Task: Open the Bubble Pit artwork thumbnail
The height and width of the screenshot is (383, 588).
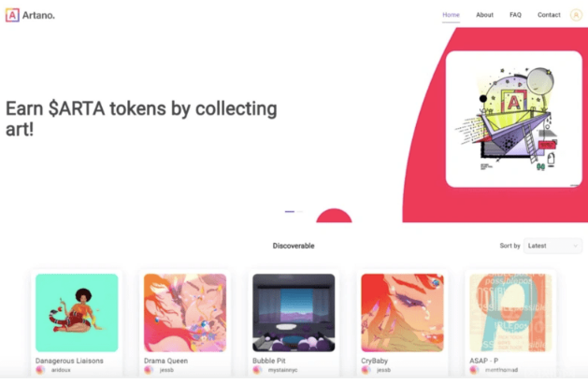Action: [x=294, y=313]
